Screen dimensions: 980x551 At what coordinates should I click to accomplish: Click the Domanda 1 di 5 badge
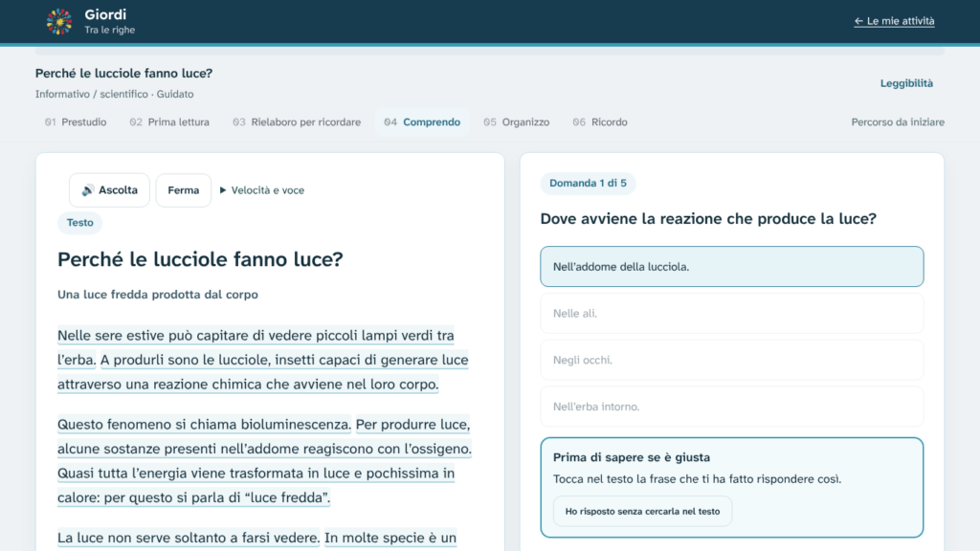point(588,183)
